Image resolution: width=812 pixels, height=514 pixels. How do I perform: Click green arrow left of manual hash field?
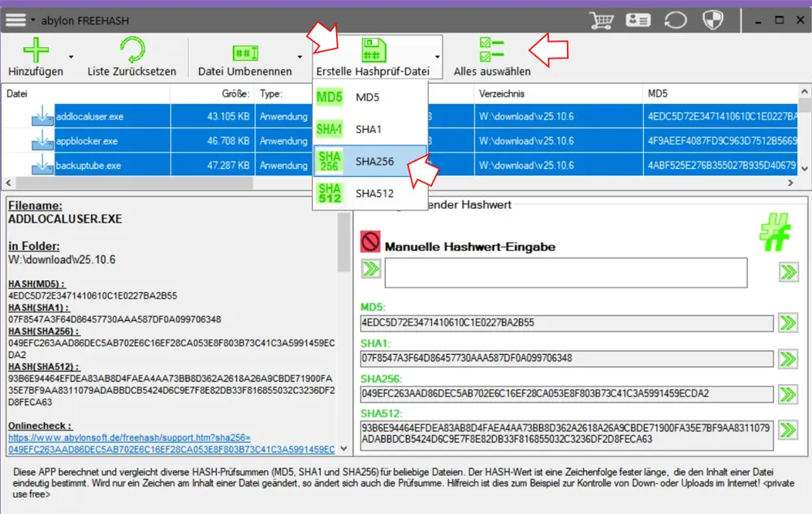point(371,269)
